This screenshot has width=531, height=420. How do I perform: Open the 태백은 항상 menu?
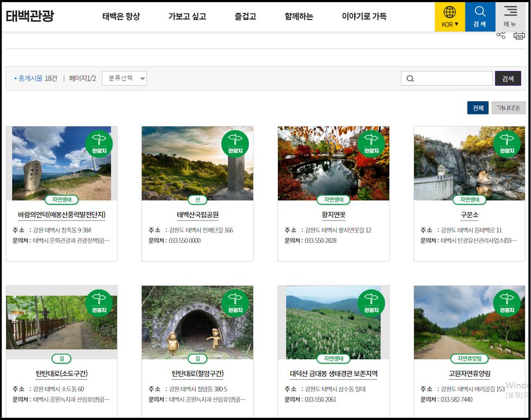[x=121, y=16]
